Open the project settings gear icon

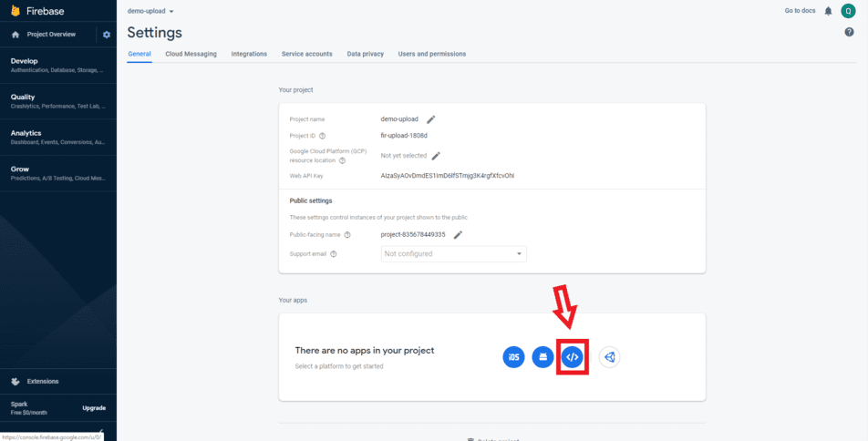click(107, 35)
